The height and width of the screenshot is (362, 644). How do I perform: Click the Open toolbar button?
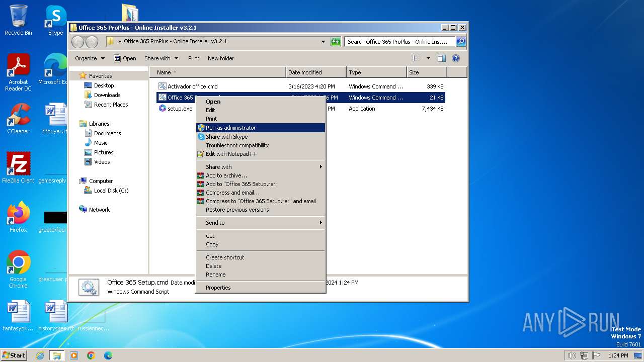(125, 58)
